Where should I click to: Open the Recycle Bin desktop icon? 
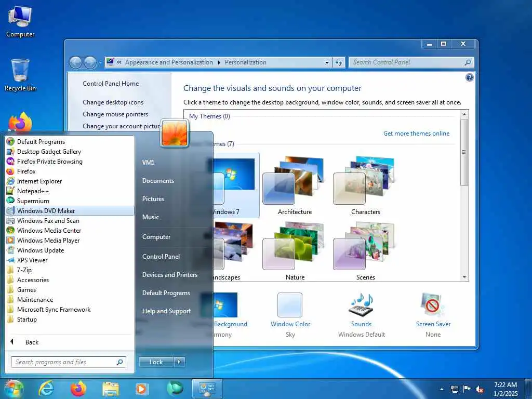pyautogui.click(x=20, y=75)
